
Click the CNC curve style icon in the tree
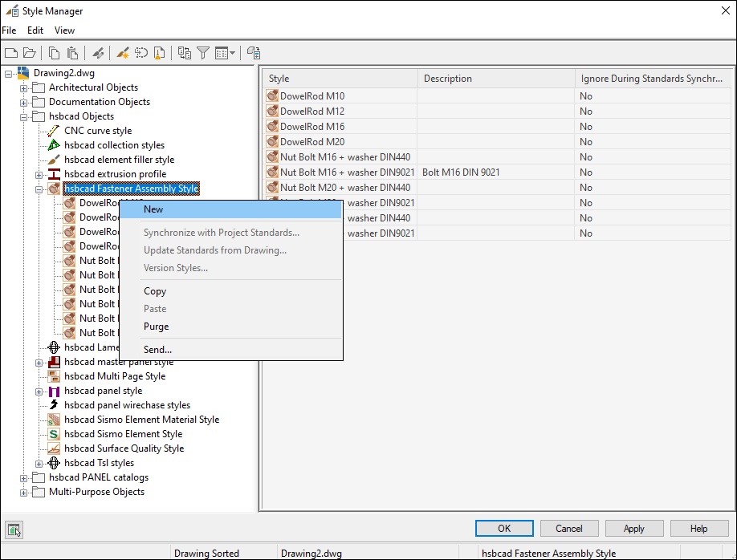pos(54,131)
